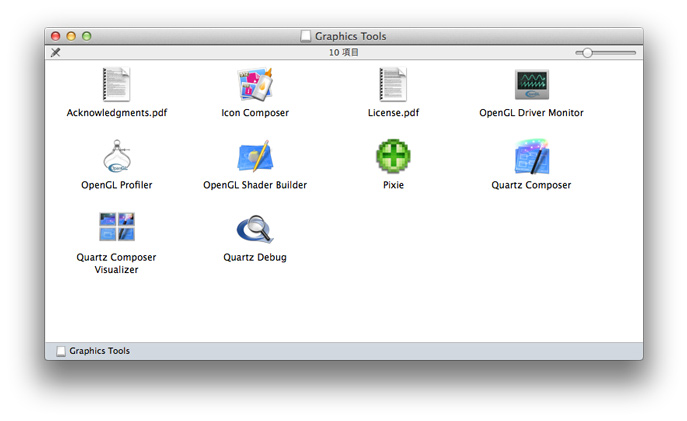Minimize window with the yellow button
687x421 pixels.
pos(71,36)
